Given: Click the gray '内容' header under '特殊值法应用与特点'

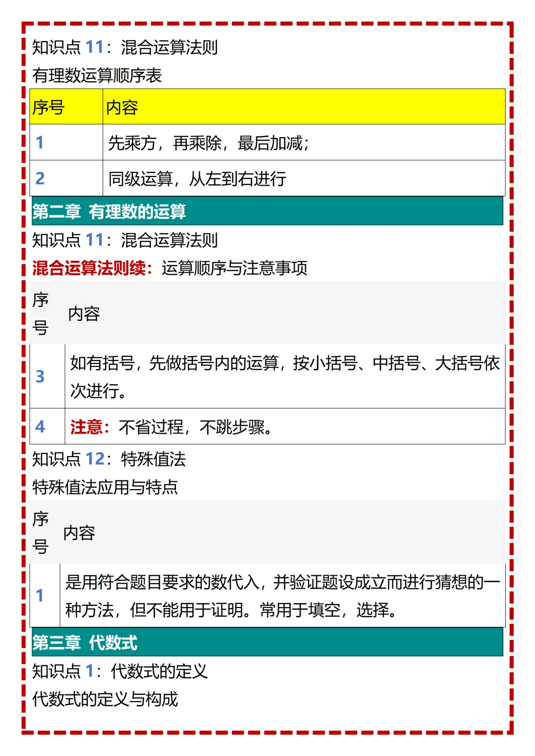Looking at the screenshot, I should click(x=79, y=533).
